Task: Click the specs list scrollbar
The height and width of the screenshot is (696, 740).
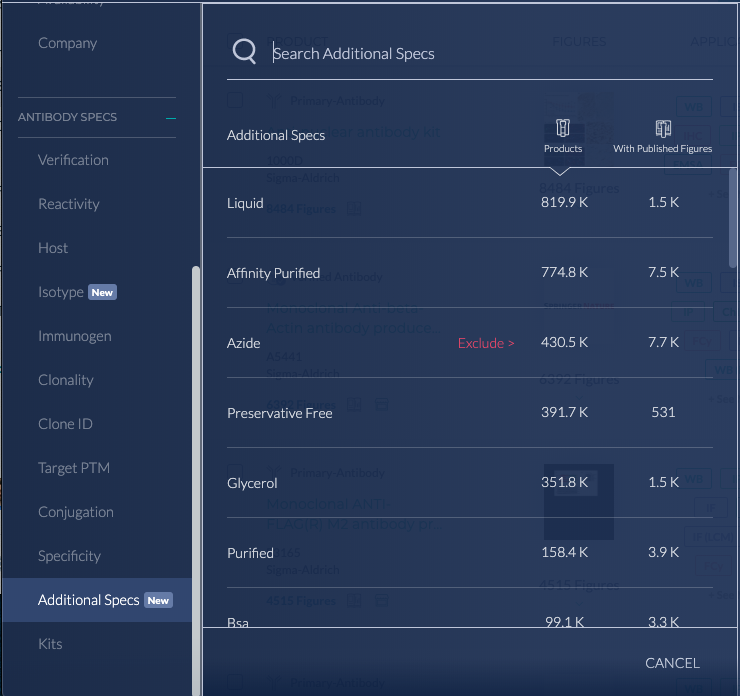Action: pyautogui.click(x=732, y=218)
